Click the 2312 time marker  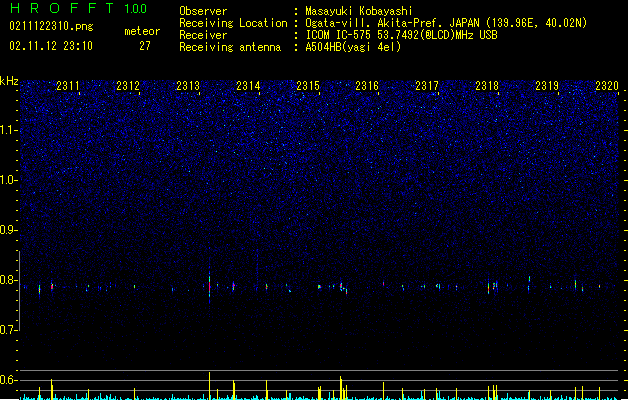point(128,86)
